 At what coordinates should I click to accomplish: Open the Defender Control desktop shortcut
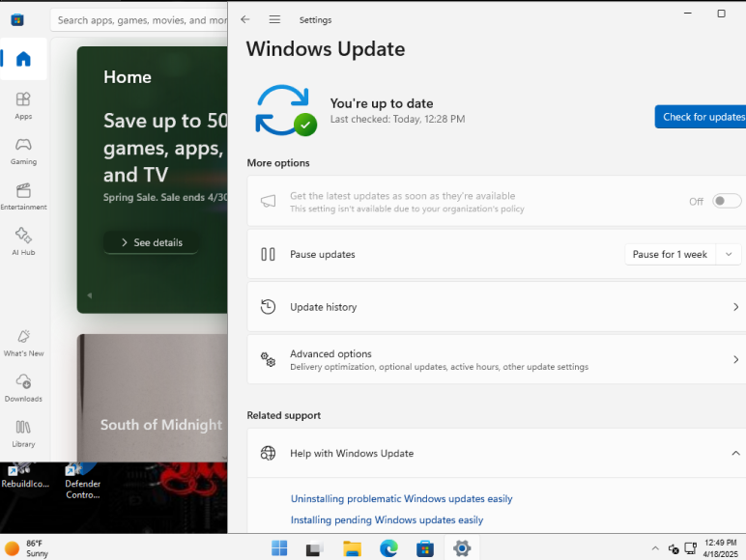point(83,482)
